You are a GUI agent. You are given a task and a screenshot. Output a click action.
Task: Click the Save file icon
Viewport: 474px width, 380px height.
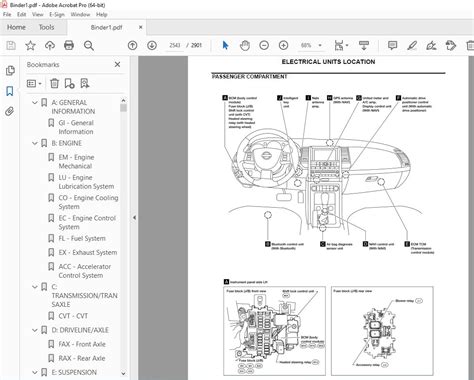(11, 45)
